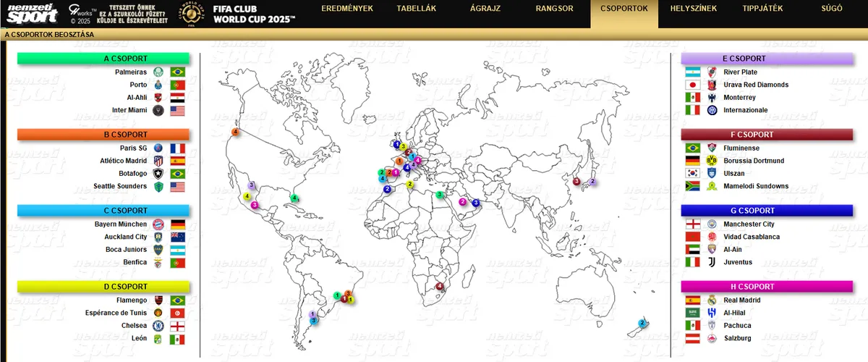Click the Inter Miami club crest
868x362 pixels.
click(x=158, y=110)
